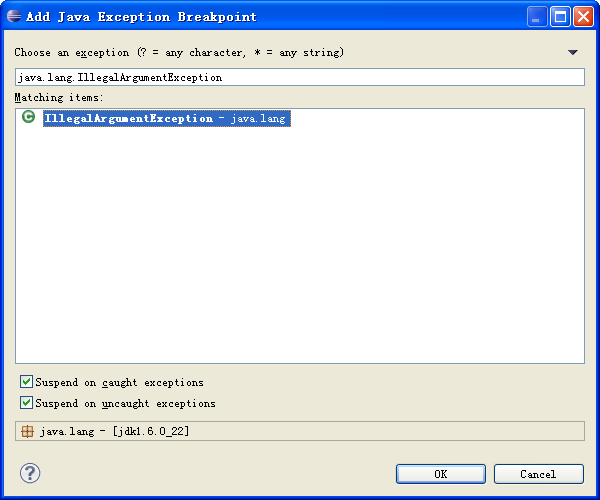Click the green class icon beside IllegalArgumentException
Viewport: 600px width, 500px height.
pos(28,118)
